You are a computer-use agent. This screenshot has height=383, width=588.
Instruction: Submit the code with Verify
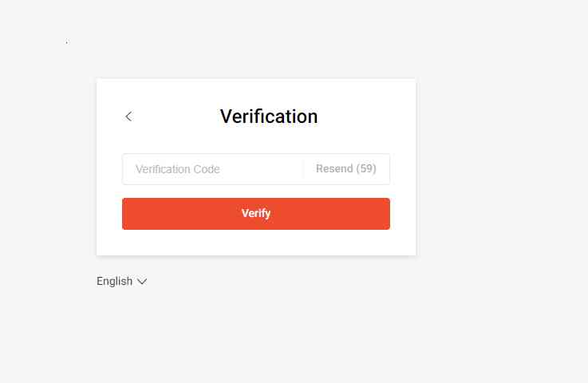point(255,214)
